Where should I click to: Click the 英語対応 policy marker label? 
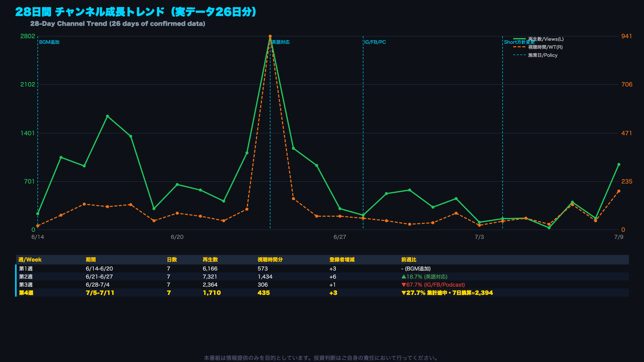click(281, 42)
